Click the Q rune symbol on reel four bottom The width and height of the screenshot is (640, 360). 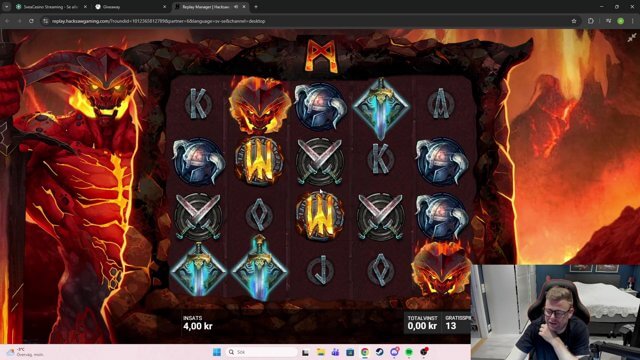coord(380,269)
